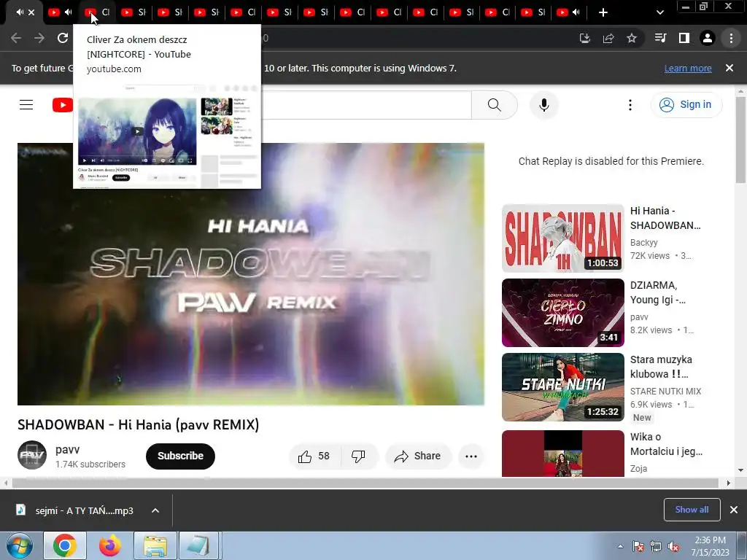Image resolution: width=747 pixels, height=560 pixels.
Task: Open DZIARMA Cieplo Zimno 3:41 thumbnail
Action: [562, 312]
